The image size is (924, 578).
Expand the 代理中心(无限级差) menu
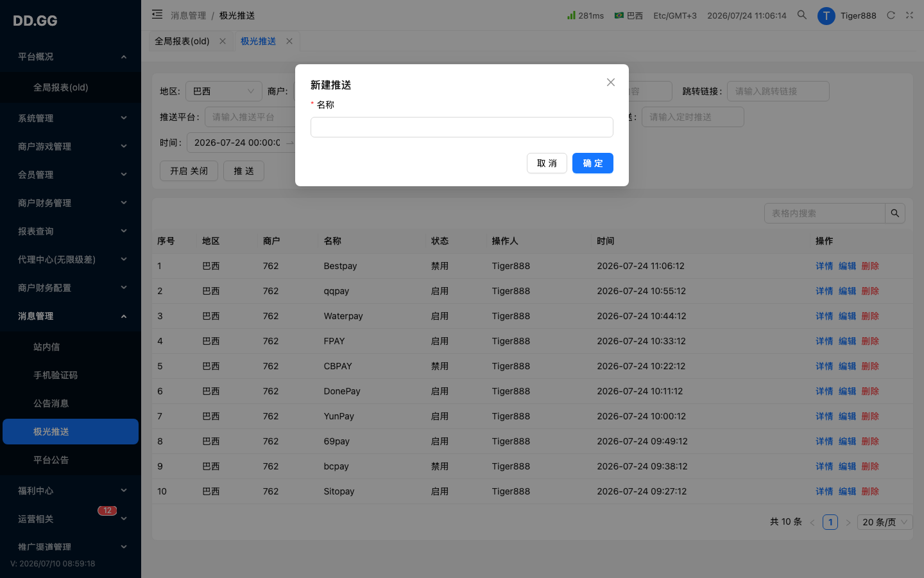pos(71,259)
